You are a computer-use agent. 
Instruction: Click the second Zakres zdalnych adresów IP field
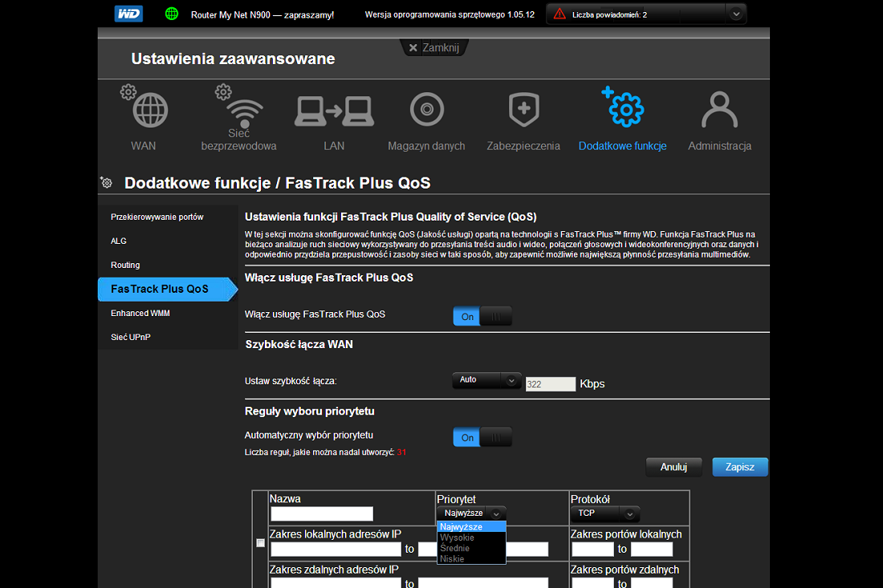pos(483,583)
